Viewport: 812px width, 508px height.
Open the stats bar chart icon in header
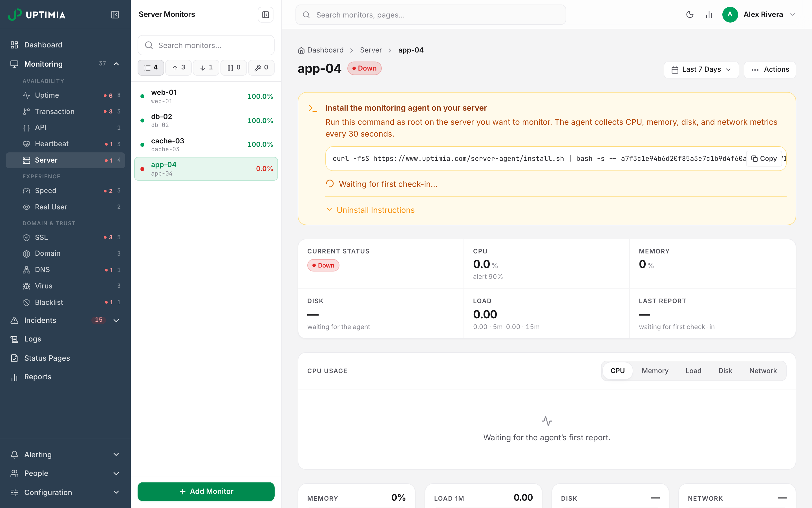(x=709, y=14)
